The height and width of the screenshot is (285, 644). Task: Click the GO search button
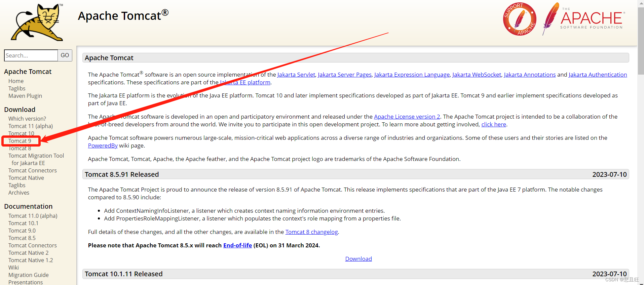point(65,55)
